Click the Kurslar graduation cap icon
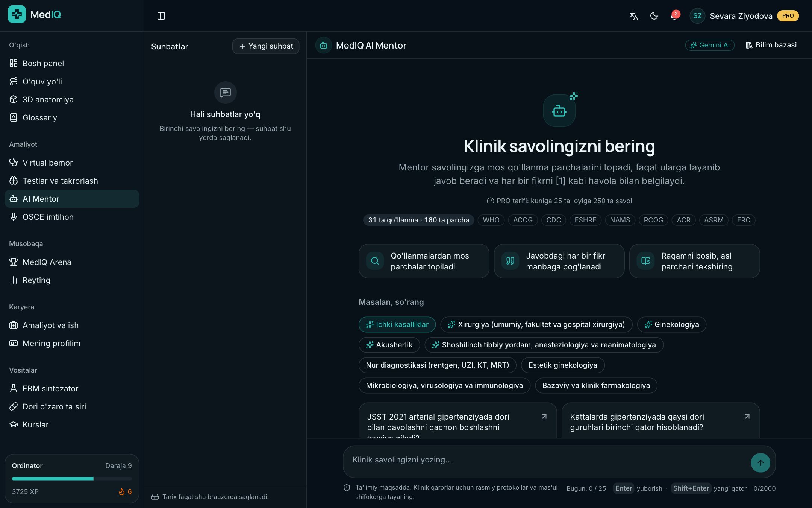 [x=14, y=424]
